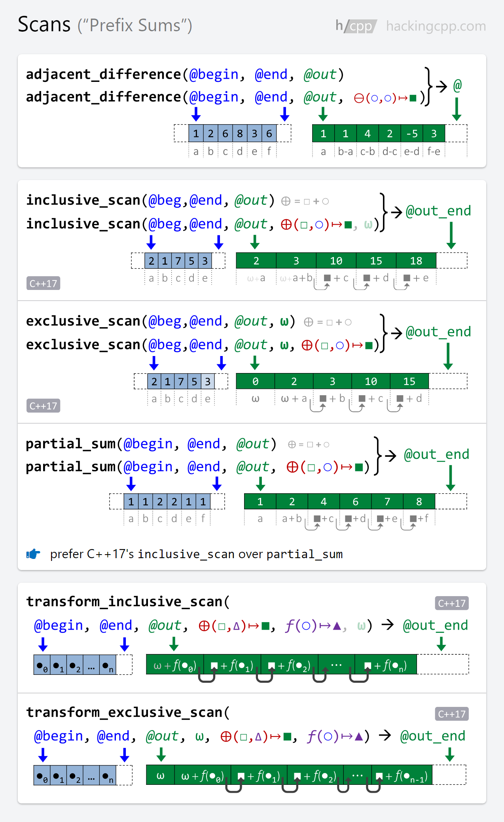Click the output cell "6" of partial_sum
The image size is (504, 822).
coord(355,502)
